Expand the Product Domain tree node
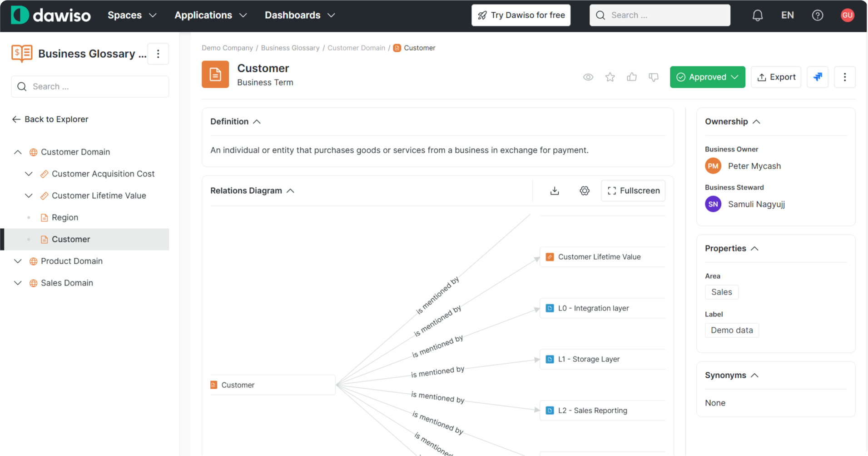The image size is (868, 456). (18, 261)
